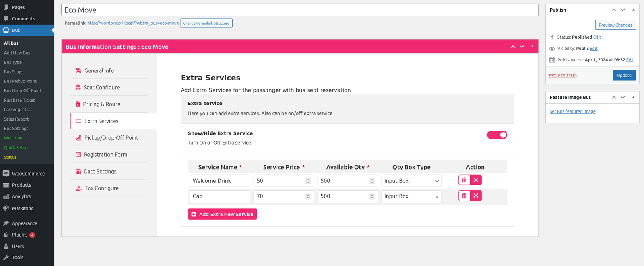Viewport: 644px width, 266px height.
Task: Open the Plugins admin menu
Action: (x=20, y=235)
